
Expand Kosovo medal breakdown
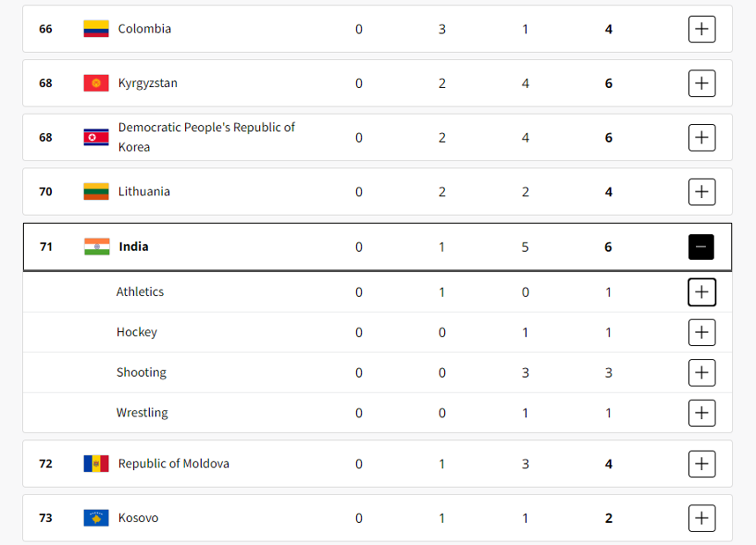(x=701, y=518)
